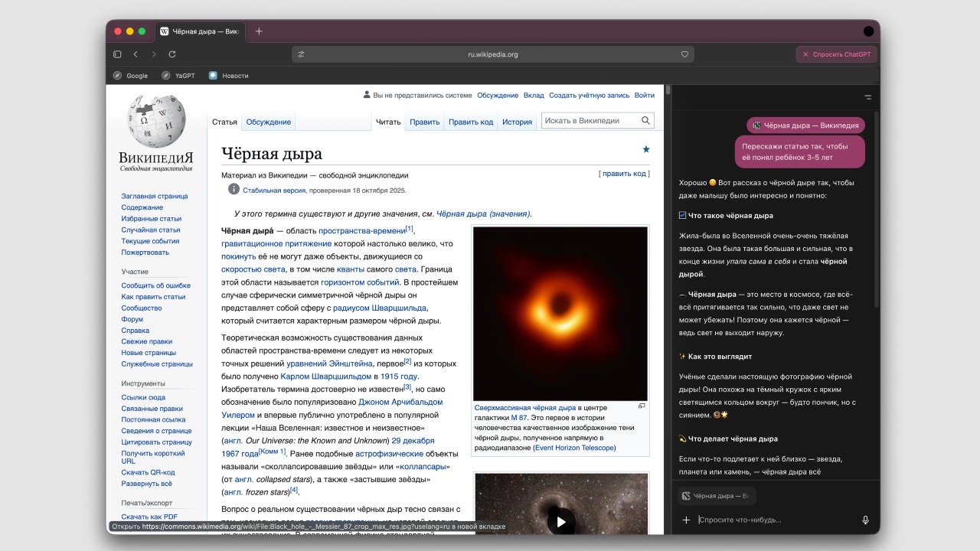Toggle the Спросить ChatGPT panel button
Image resolution: width=980 pixels, height=551 pixels.
coord(836,54)
